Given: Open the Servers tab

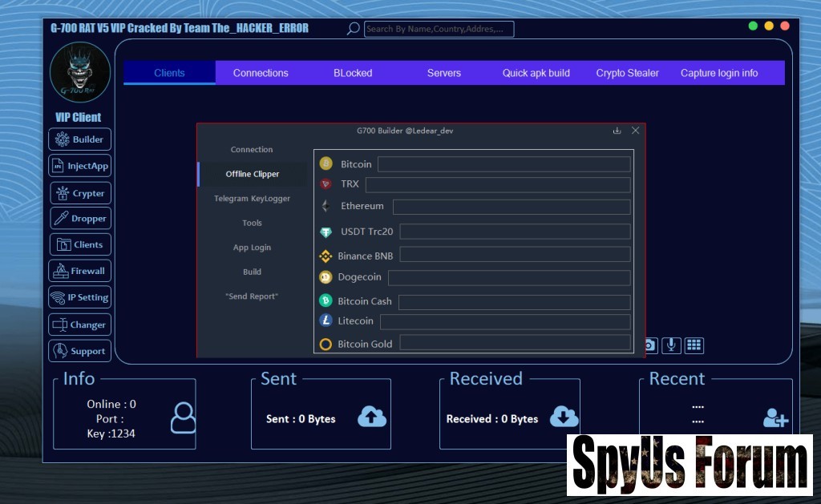Looking at the screenshot, I should [x=443, y=73].
